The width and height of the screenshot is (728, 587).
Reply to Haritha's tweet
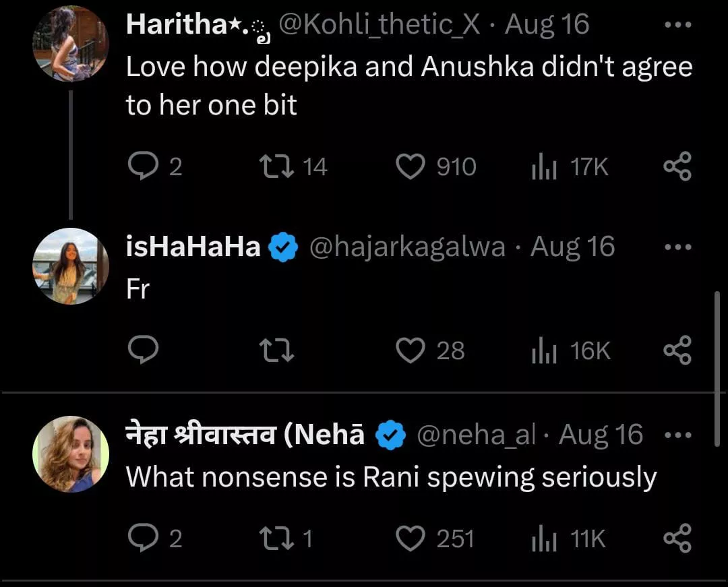(142, 166)
